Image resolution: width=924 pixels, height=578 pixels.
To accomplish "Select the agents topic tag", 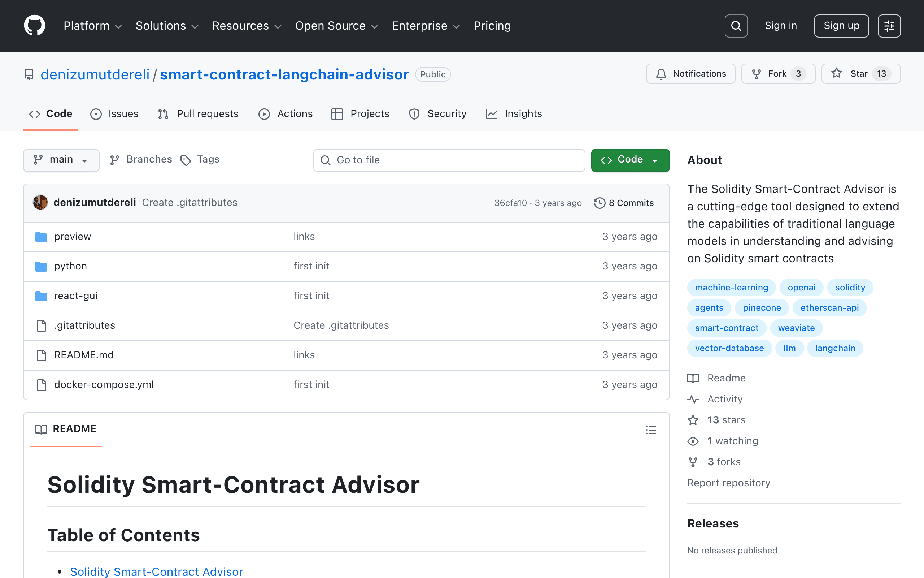I will click(x=709, y=308).
